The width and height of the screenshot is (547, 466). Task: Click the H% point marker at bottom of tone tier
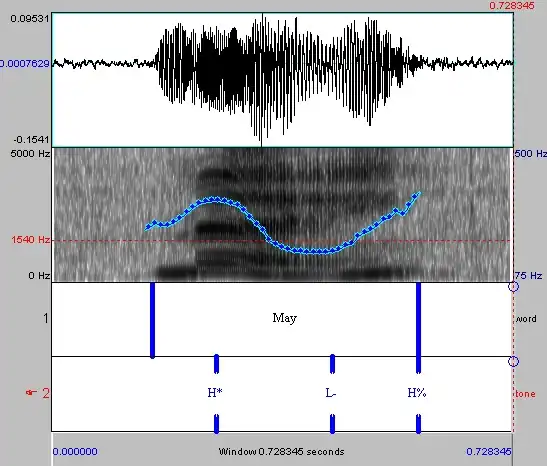[x=418, y=424]
